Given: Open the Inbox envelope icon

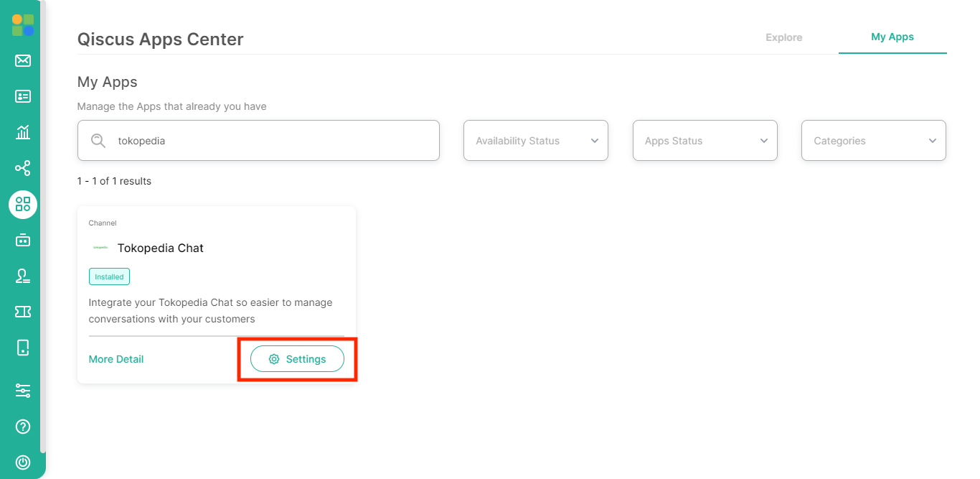Looking at the screenshot, I should point(23,60).
